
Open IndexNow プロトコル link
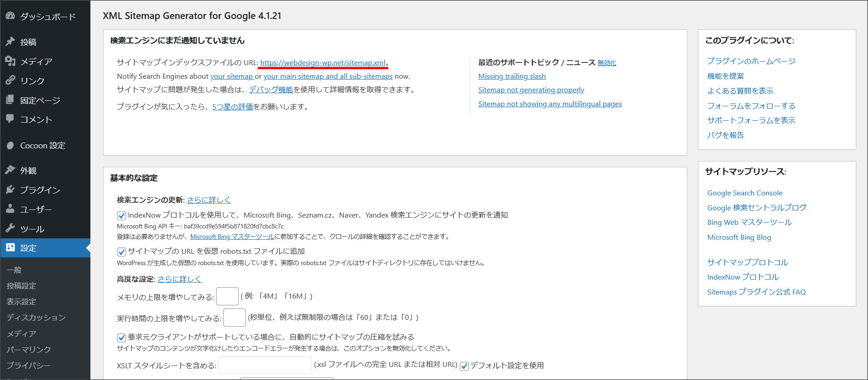743,277
